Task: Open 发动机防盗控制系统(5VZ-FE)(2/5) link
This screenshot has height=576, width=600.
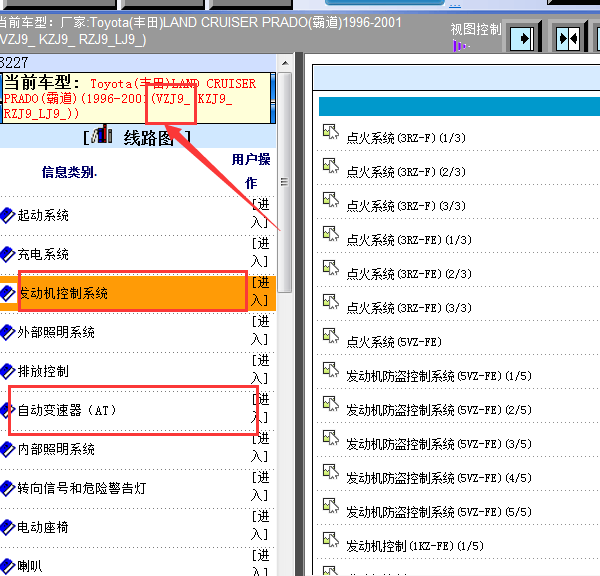Action: point(439,410)
